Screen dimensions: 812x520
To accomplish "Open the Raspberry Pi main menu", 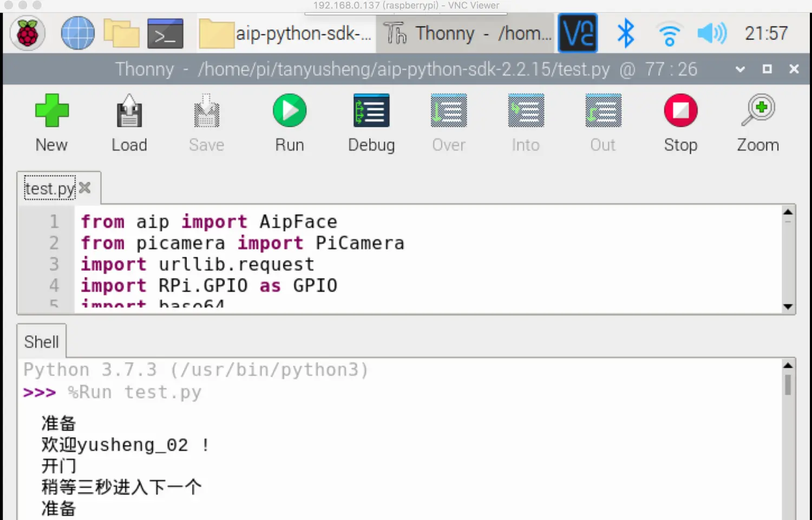I will 28,34.
